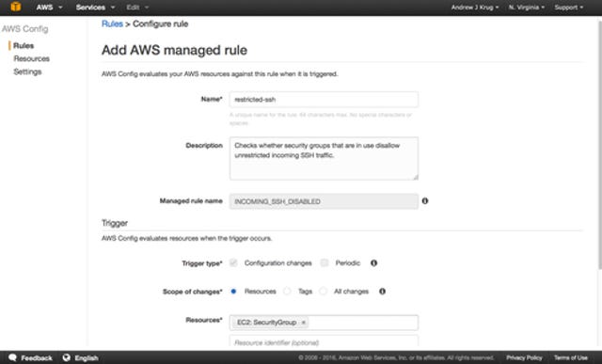Open Resources in the sidebar

coord(31,58)
